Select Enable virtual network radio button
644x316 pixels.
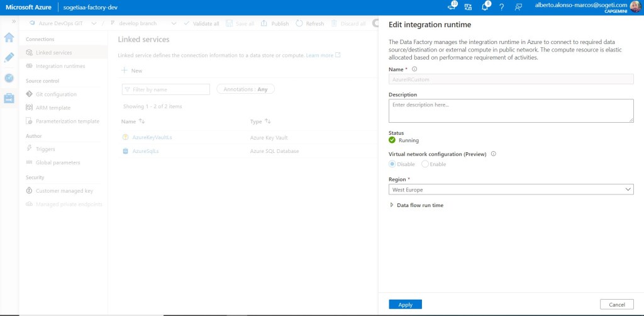[425, 164]
